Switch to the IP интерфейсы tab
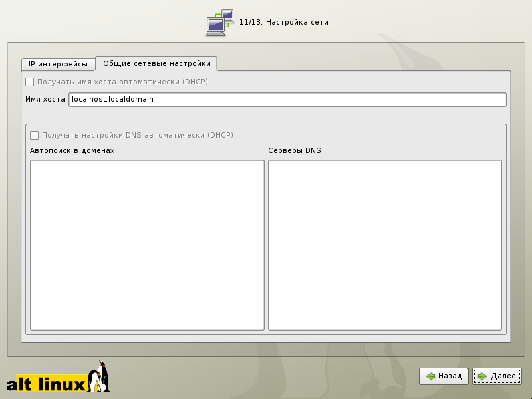The image size is (532, 399). (58, 65)
